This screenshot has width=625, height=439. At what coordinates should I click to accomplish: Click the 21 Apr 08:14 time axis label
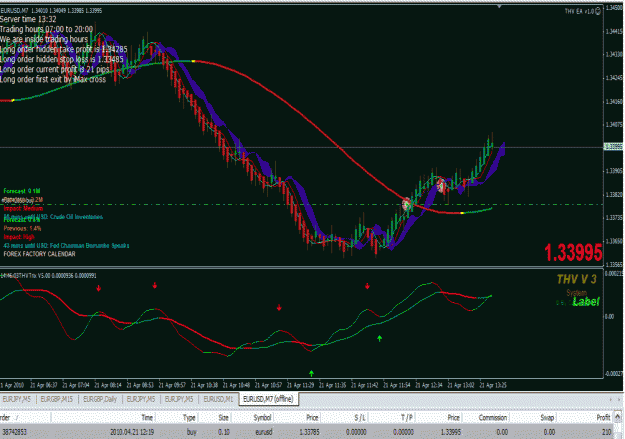pyautogui.click(x=108, y=385)
